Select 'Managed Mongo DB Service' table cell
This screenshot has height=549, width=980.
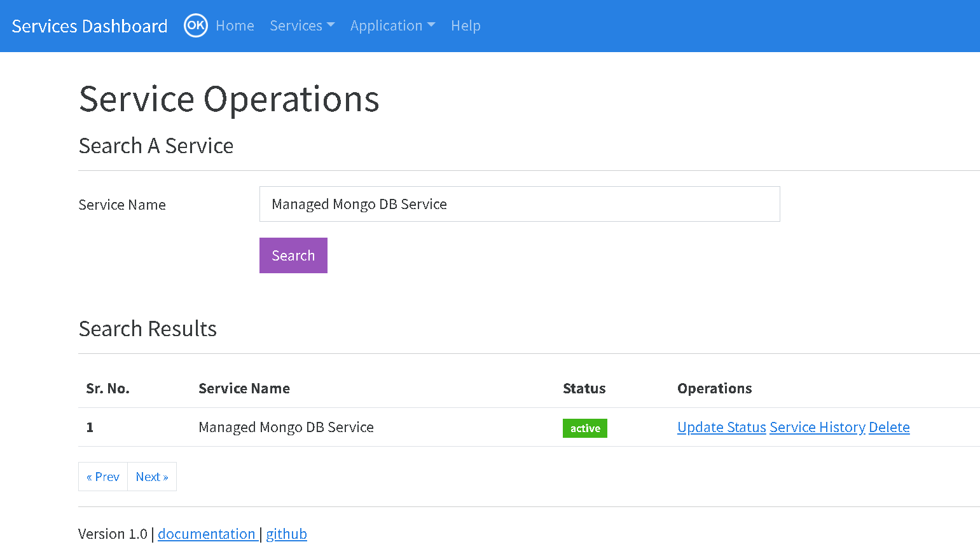coord(286,427)
